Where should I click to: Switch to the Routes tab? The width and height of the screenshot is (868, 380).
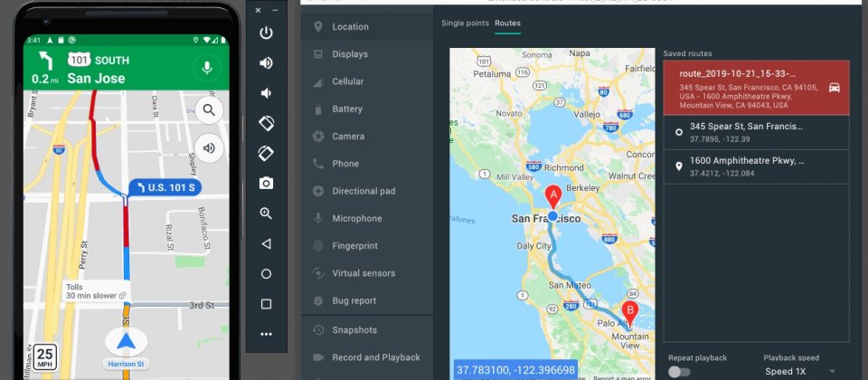pyautogui.click(x=507, y=24)
